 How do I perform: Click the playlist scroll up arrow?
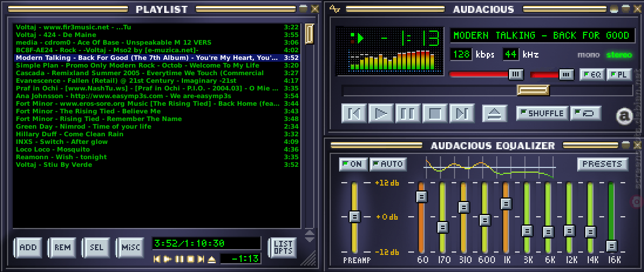pos(309,234)
